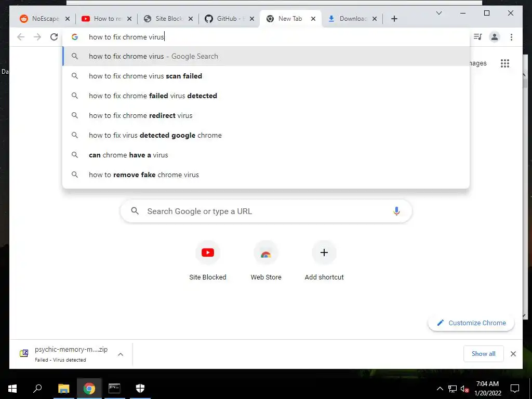This screenshot has width=532, height=399.
Task: Open the clock showing 7:04 AM
Action: point(487,389)
